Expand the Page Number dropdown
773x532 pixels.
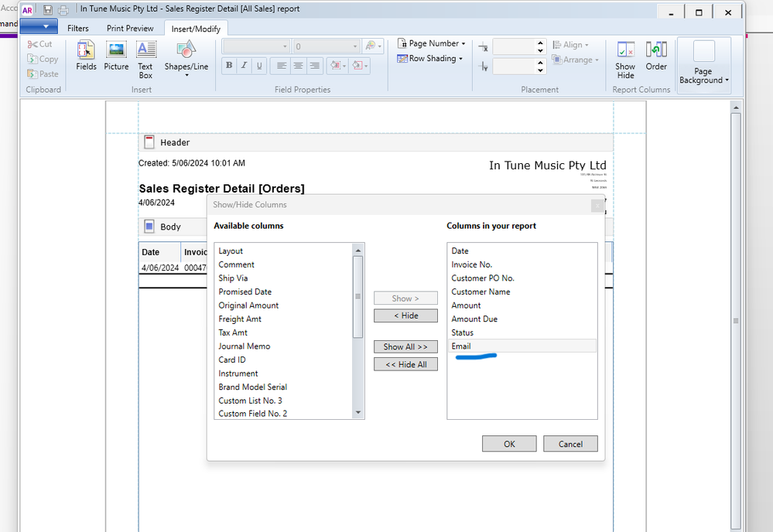pos(432,44)
